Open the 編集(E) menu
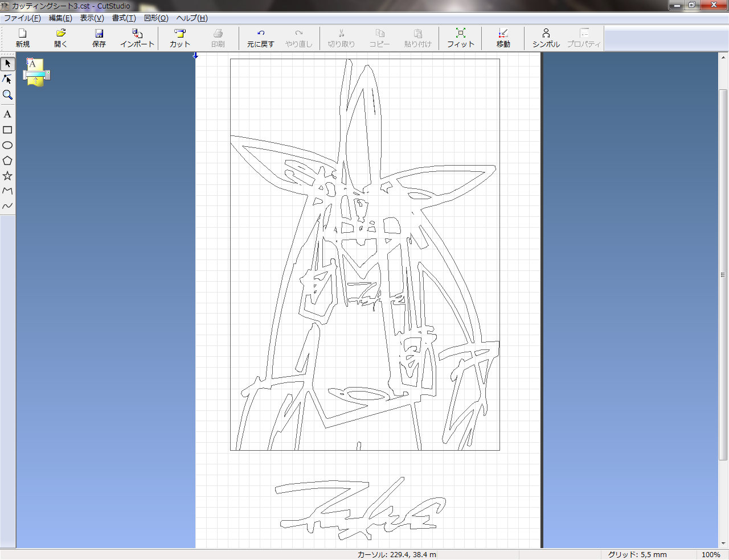The height and width of the screenshot is (560, 729). 60,18
